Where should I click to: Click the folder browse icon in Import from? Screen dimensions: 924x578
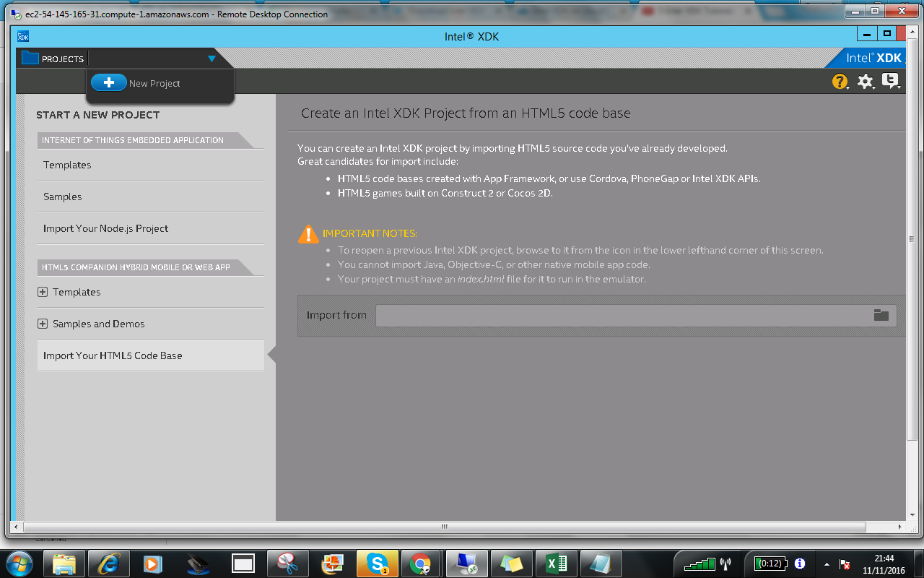tap(881, 315)
